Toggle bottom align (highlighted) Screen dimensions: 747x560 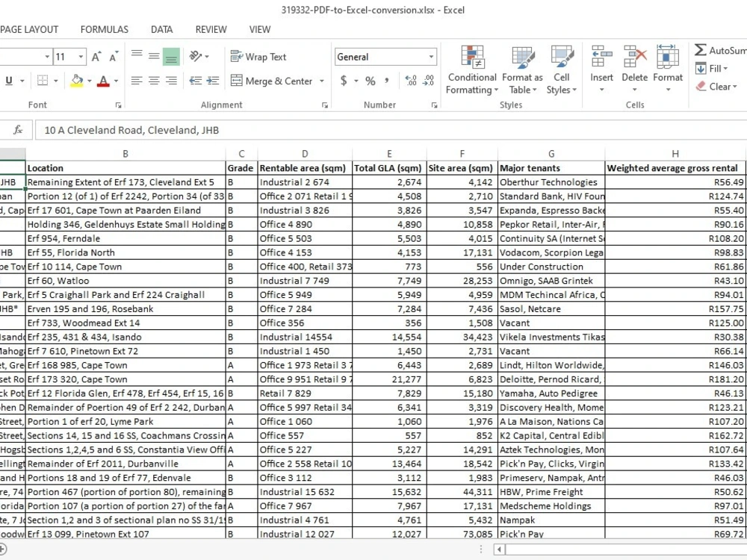coord(171,57)
